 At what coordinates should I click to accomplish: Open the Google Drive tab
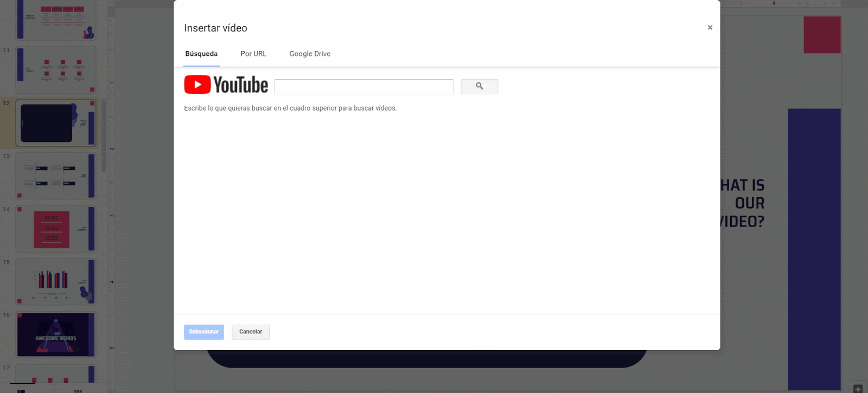tap(310, 54)
